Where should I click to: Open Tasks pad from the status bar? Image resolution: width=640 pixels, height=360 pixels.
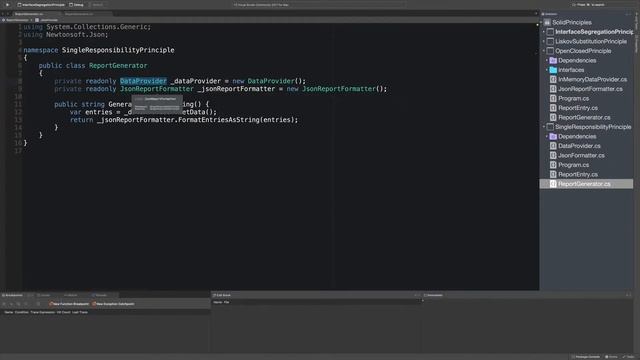(629, 357)
